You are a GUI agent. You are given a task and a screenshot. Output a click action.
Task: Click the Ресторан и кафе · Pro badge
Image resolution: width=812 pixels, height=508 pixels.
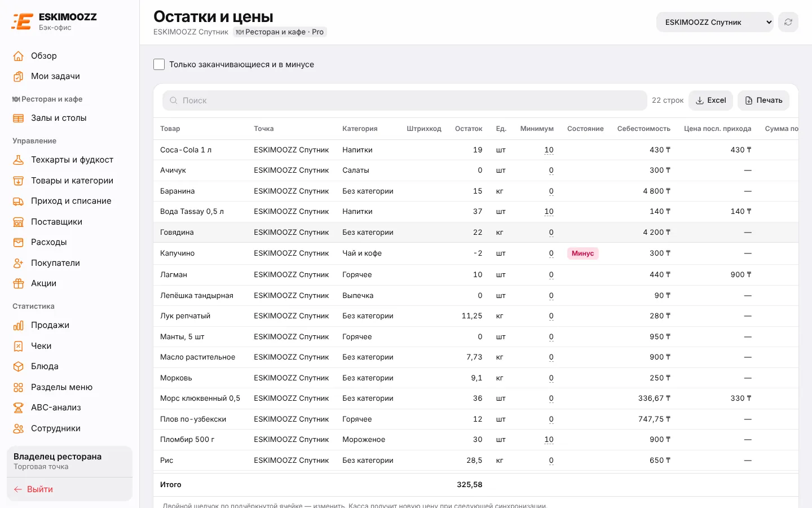pyautogui.click(x=280, y=32)
